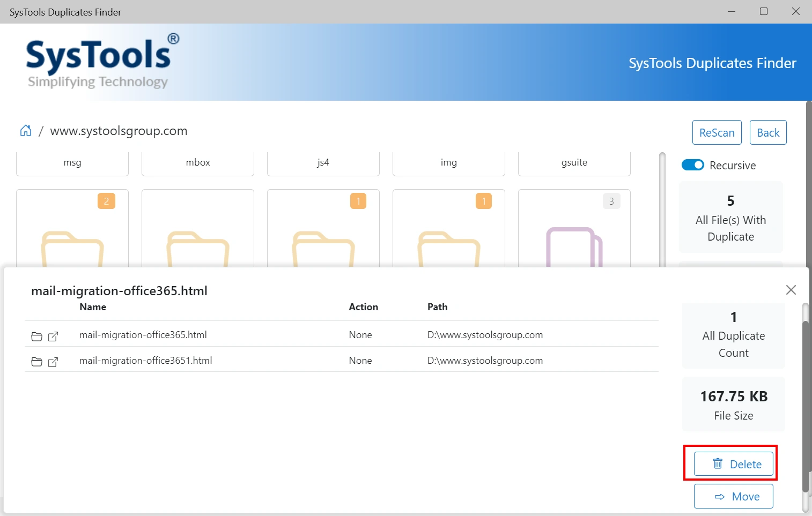Toggle the Recursive switch
812x516 pixels.
692,165
